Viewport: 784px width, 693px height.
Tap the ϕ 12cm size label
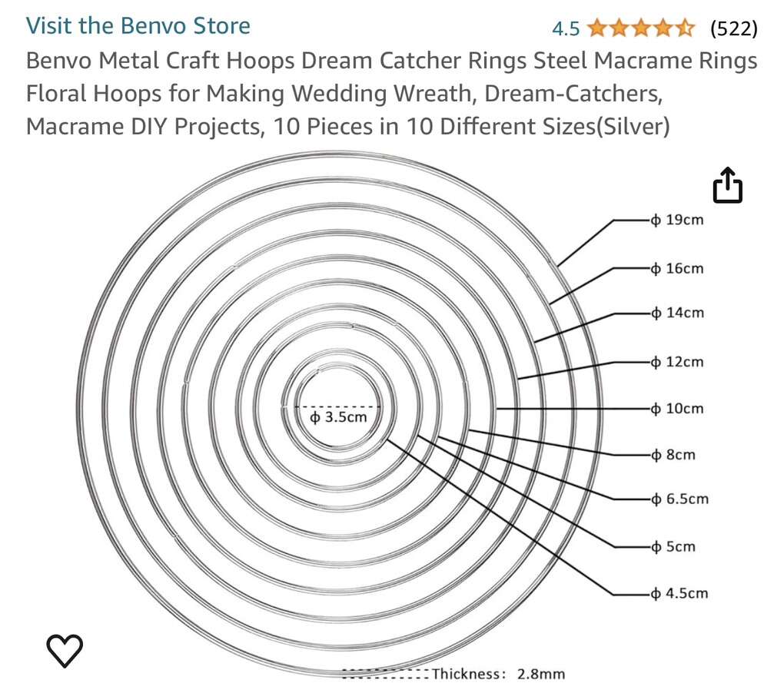[x=677, y=361]
